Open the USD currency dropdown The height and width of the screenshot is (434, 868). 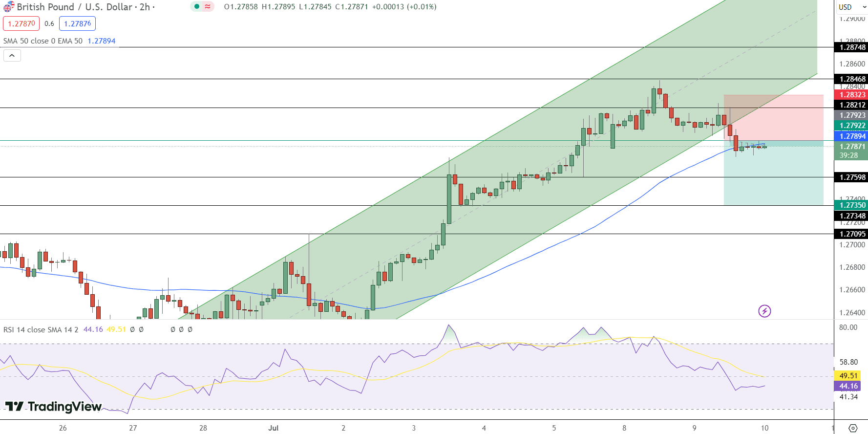click(852, 7)
